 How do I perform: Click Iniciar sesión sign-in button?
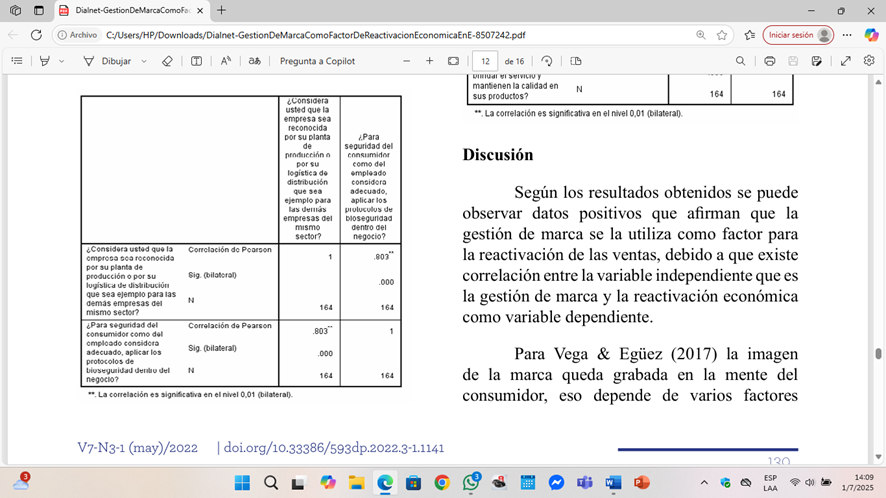tap(798, 35)
